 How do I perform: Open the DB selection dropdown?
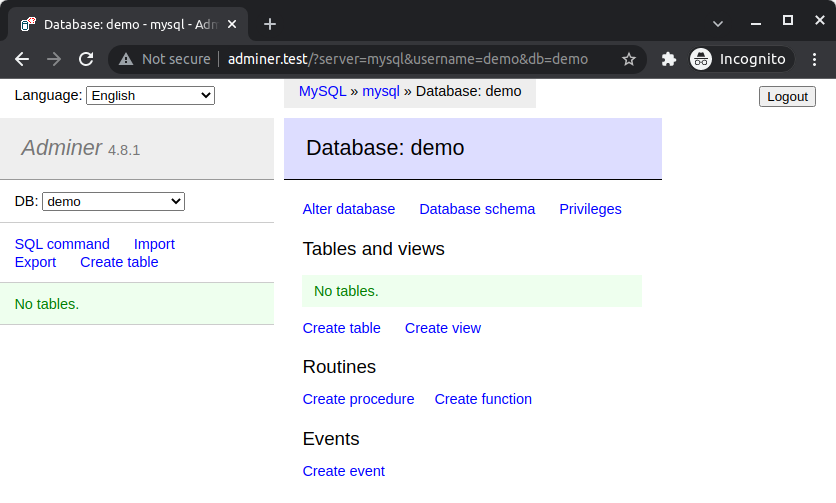(x=114, y=202)
